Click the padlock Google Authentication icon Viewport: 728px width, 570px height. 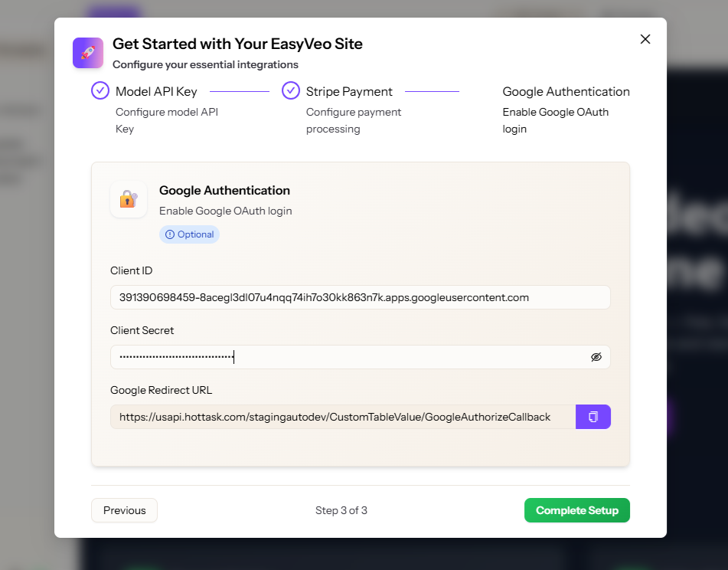(x=128, y=199)
